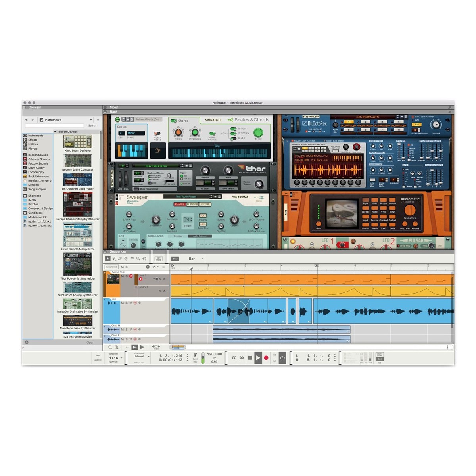Image resolution: width=476 pixels, height=476 pixels.
Task: Click the Scales & Chords logo icon
Action: 230,120
